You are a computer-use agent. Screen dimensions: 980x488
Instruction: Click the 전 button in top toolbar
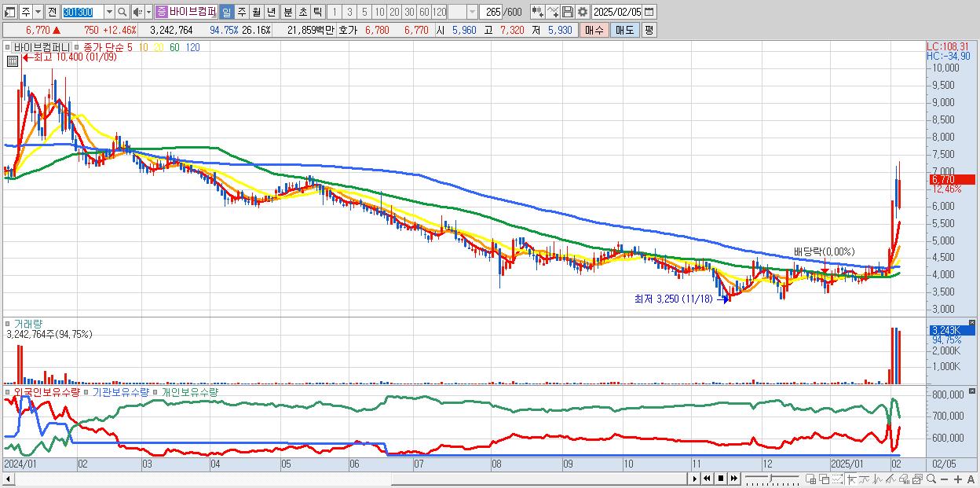click(53, 12)
